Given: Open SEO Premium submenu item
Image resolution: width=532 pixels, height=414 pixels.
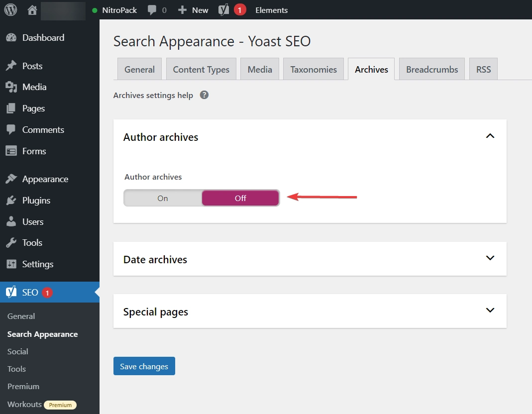Looking at the screenshot, I should [x=23, y=386].
